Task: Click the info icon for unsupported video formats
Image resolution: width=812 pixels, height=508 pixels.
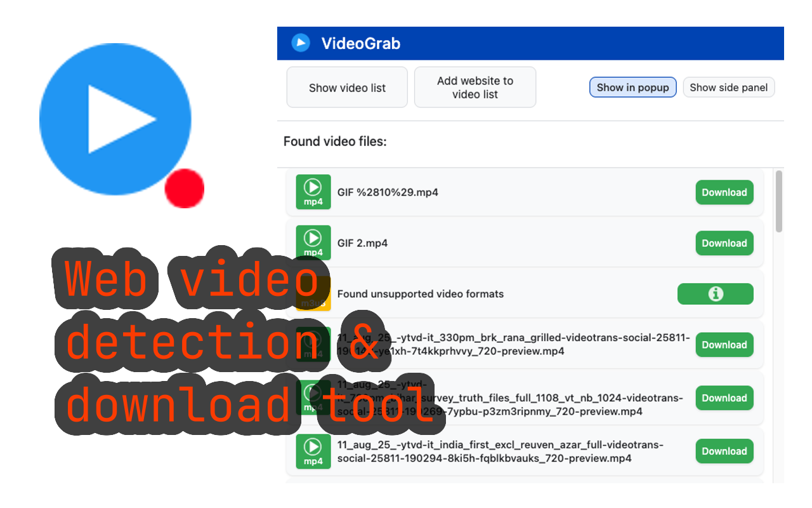Action: pyautogui.click(x=716, y=294)
